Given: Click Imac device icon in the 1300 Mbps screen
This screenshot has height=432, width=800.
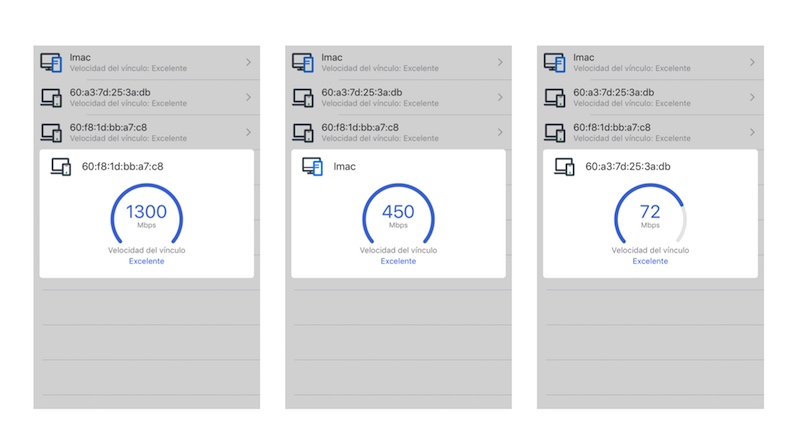Looking at the screenshot, I should (52, 63).
